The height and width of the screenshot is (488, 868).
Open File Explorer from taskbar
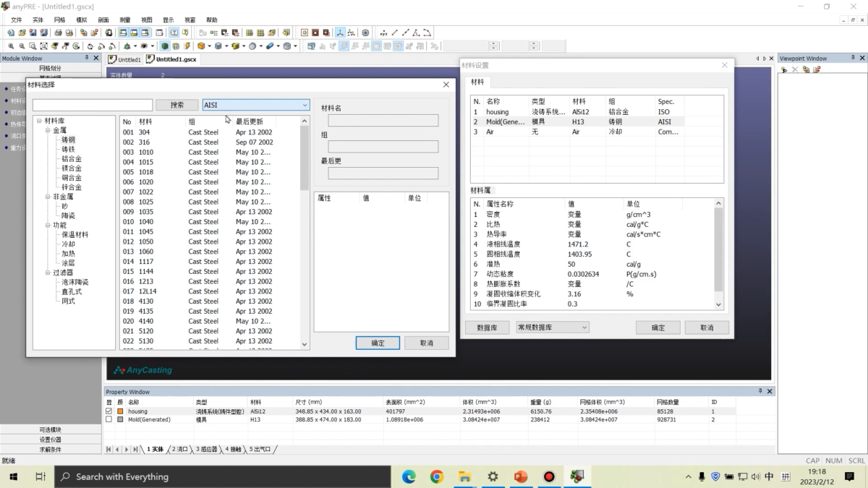click(x=464, y=476)
